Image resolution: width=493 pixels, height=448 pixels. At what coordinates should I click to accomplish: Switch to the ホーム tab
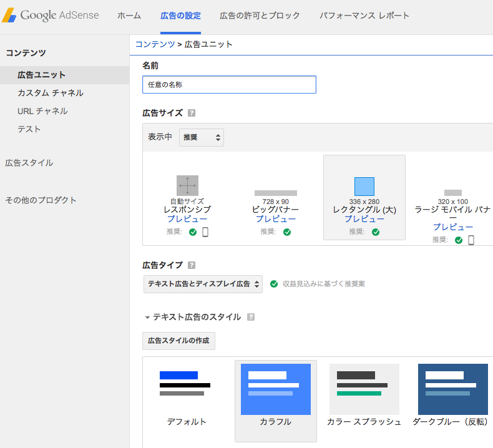pos(129,16)
